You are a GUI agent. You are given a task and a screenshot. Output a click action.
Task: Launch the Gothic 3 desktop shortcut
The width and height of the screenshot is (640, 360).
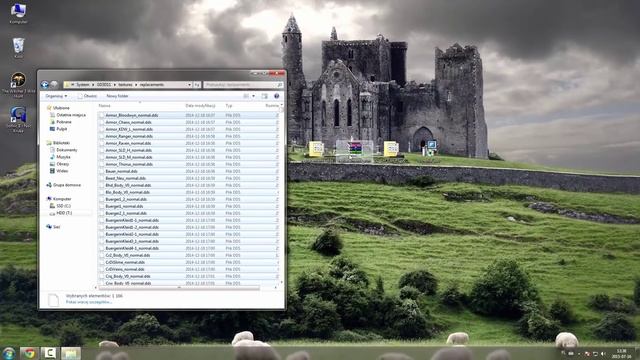point(18,119)
